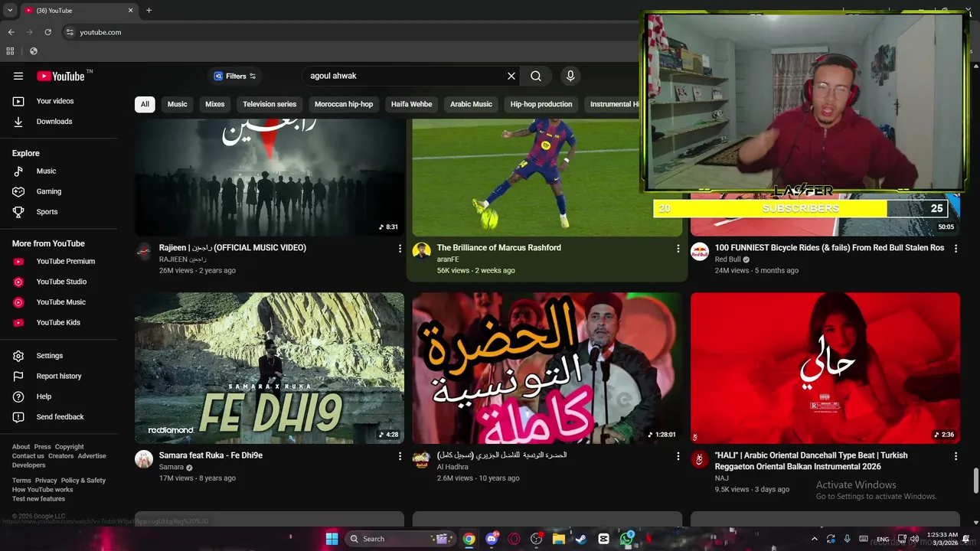Clear the search text with the X icon
This screenshot has width=980, height=551.
tap(511, 76)
